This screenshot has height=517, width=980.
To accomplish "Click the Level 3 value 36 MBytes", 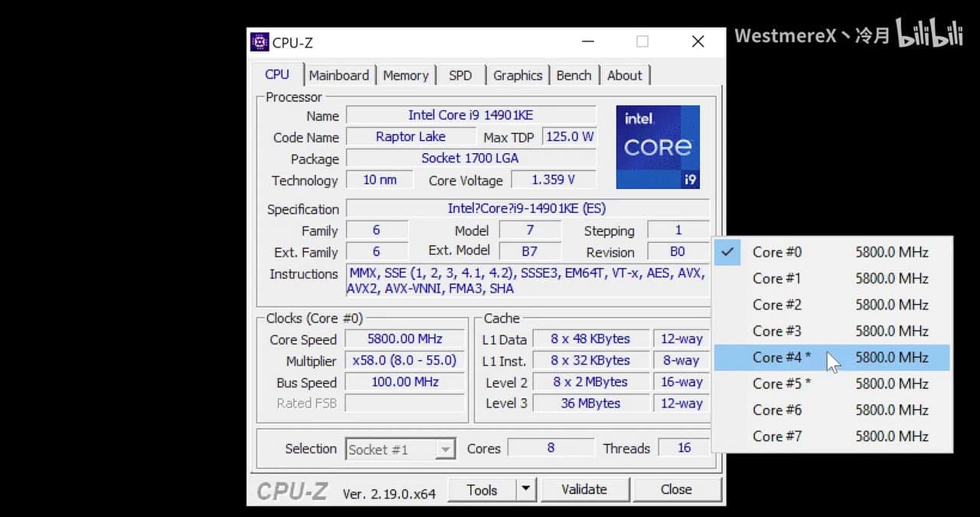I will tap(590, 403).
